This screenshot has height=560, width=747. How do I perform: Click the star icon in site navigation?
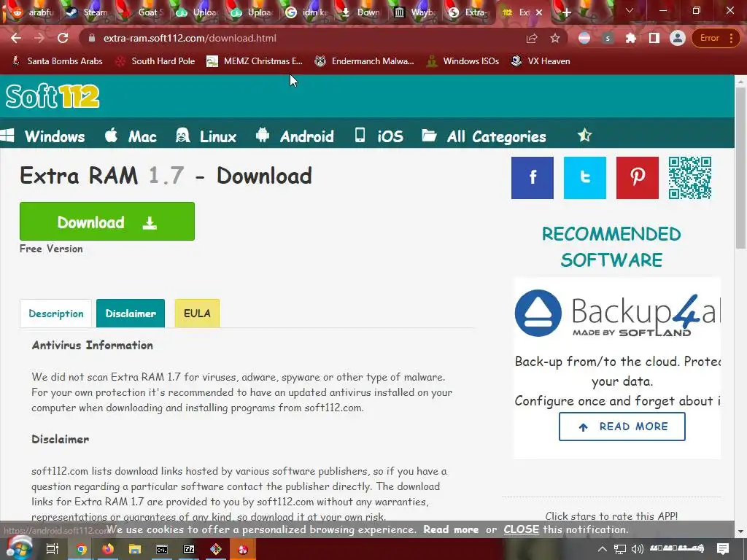[x=584, y=136]
